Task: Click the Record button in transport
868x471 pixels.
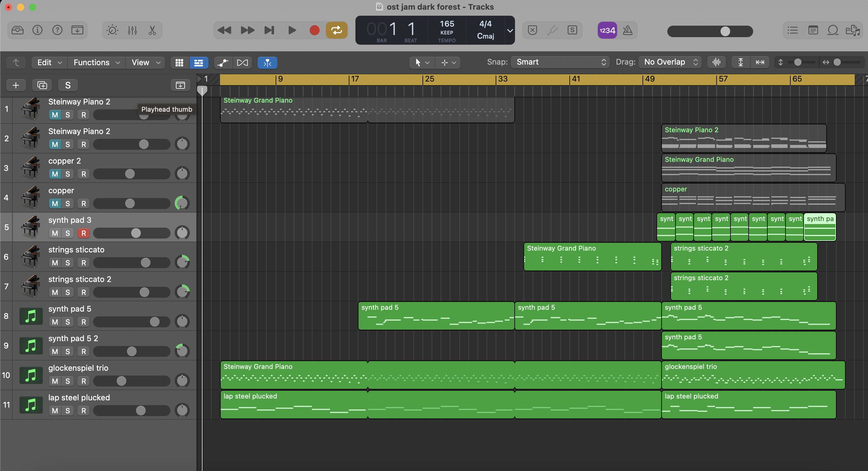Action: [314, 30]
